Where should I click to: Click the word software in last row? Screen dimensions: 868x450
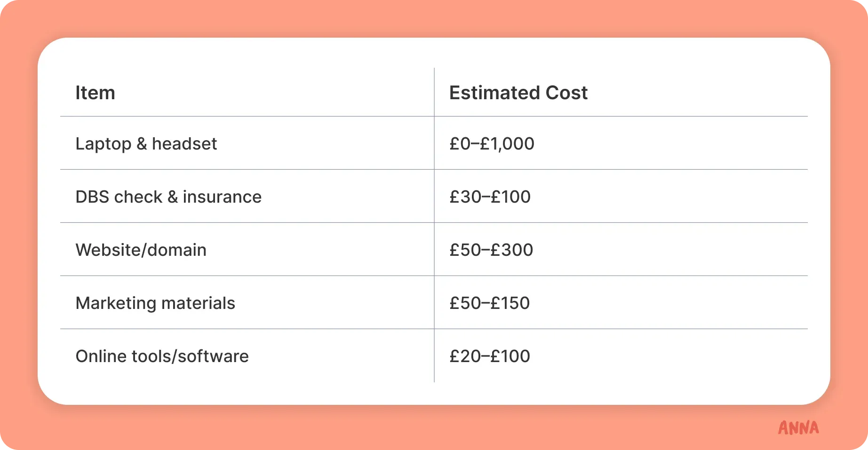[213, 356]
